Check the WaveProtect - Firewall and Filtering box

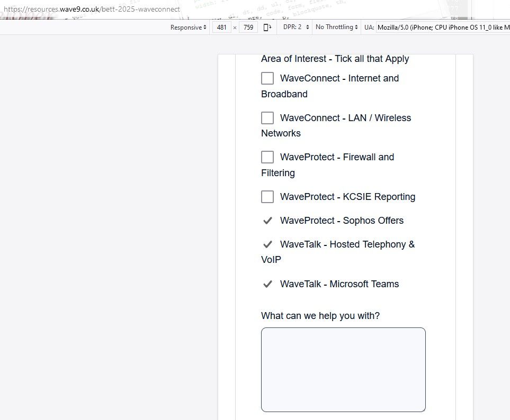267,157
